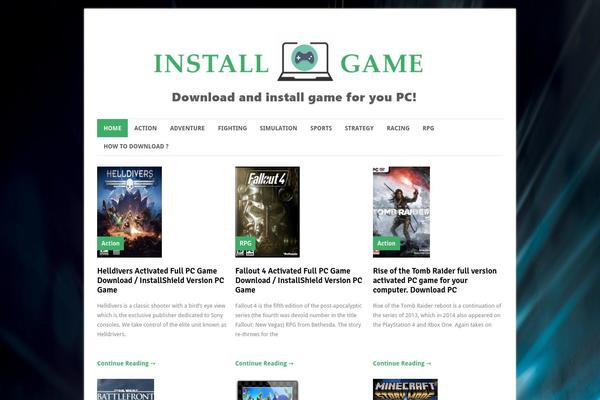
Task: Click the GAME logo text
Action: click(x=382, y=64)
